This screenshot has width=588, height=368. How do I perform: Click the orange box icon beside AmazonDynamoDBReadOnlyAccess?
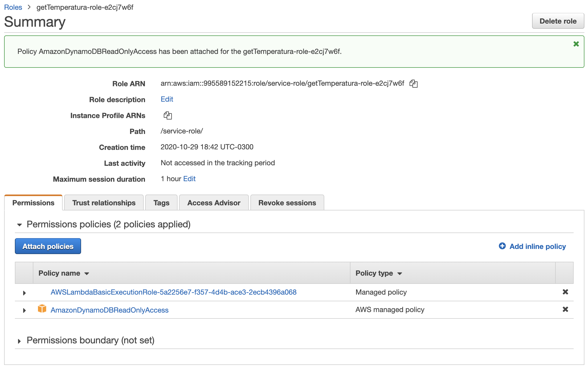42,309
